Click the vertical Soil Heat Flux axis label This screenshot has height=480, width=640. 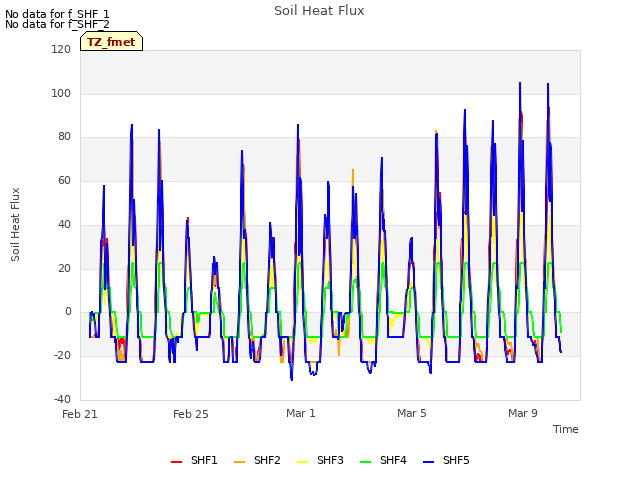tap(15, 224)
